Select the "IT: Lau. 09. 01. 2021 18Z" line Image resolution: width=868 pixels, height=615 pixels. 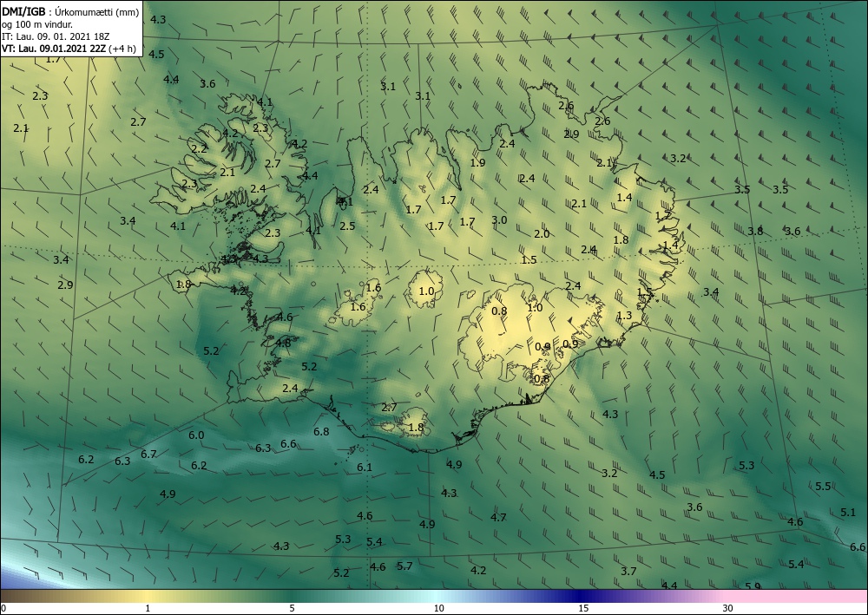point(56,36)
